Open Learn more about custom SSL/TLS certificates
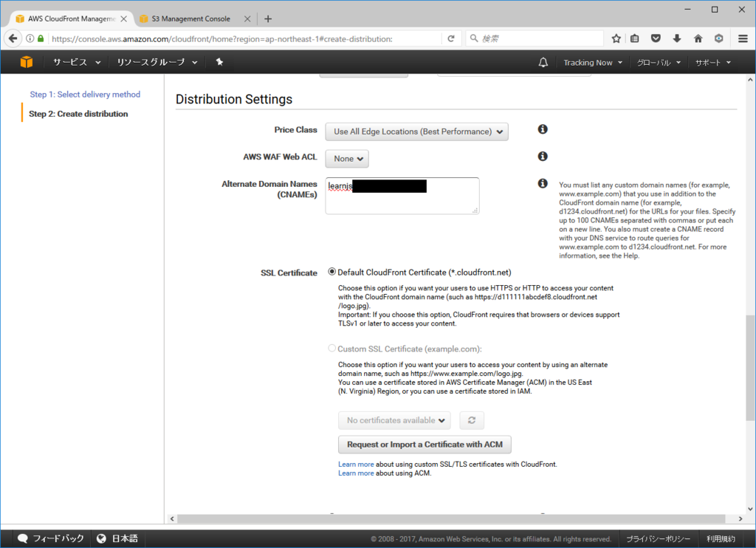This screenshot has height=548, width=756. pyautogui.click(x=356, y=464)
